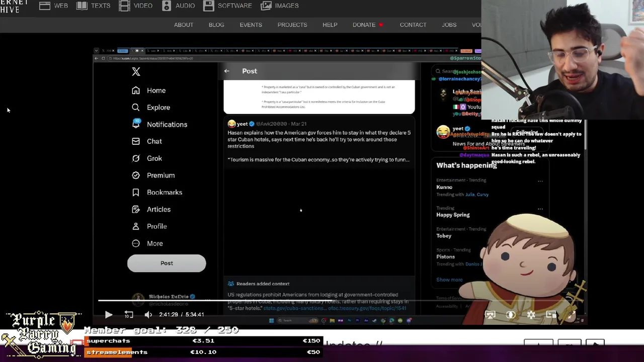Click Show more under trends
This screenshot has height=362, width=644.
click(x=449, y=280)
